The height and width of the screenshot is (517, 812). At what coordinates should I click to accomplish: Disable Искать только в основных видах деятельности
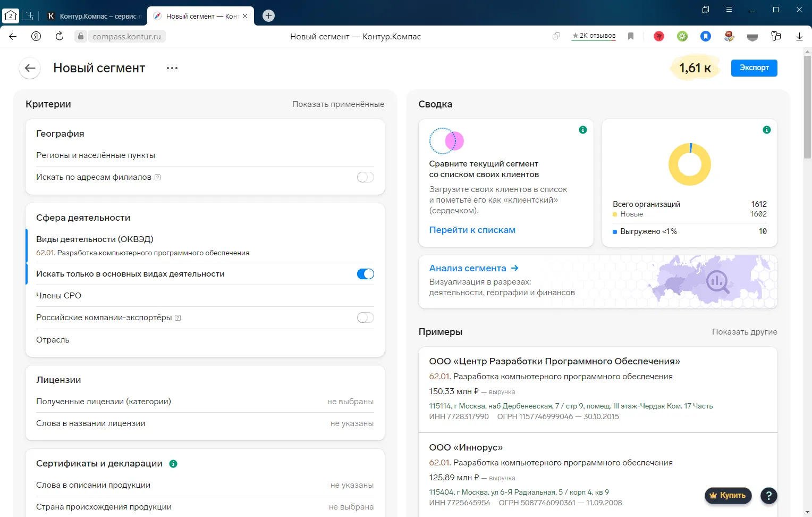(366, 274)
